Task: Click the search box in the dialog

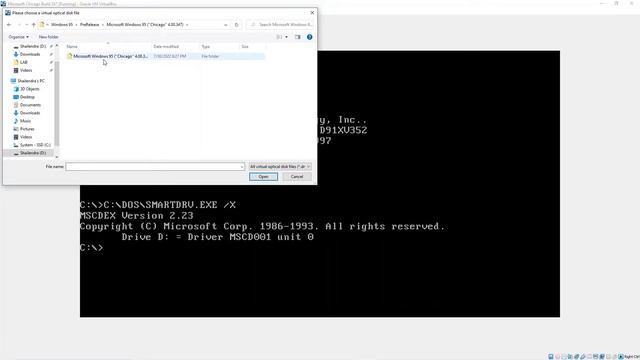Action: [x=281, y=25]
